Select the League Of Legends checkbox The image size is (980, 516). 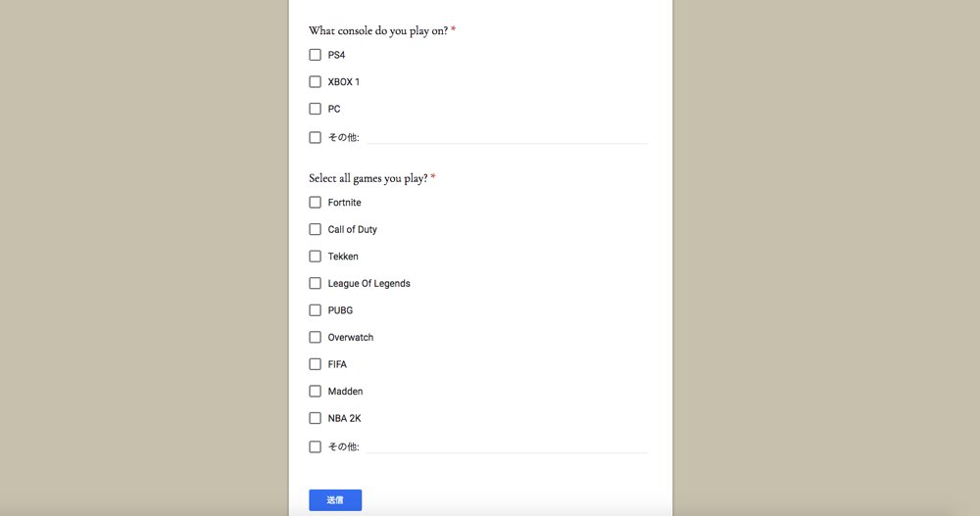(315, 283)
